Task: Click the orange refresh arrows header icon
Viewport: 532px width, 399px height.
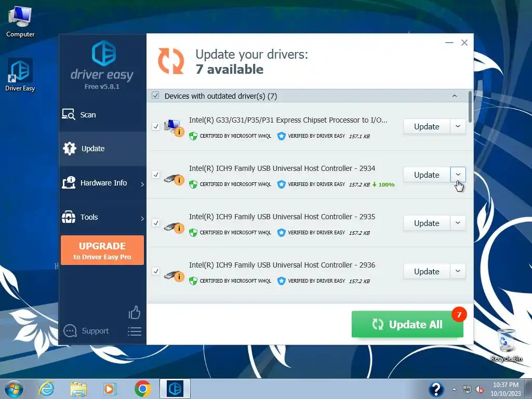Action: click(x=171, y=61)
